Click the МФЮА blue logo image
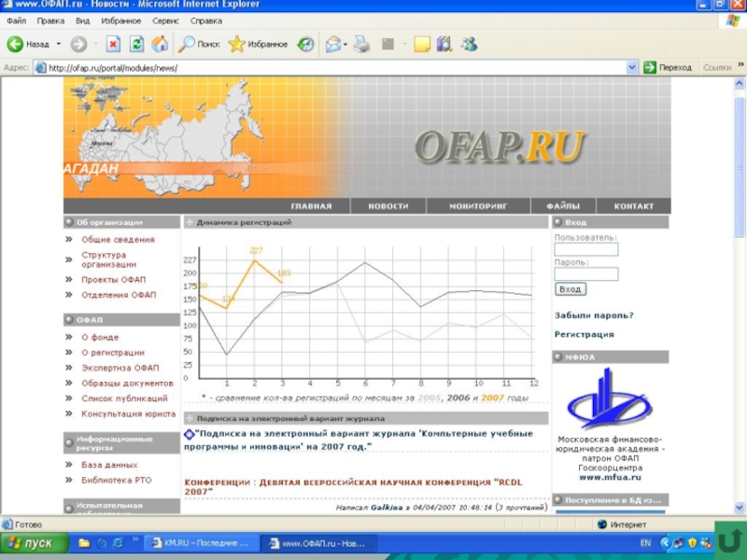747x560 pixels. (610, 399)
